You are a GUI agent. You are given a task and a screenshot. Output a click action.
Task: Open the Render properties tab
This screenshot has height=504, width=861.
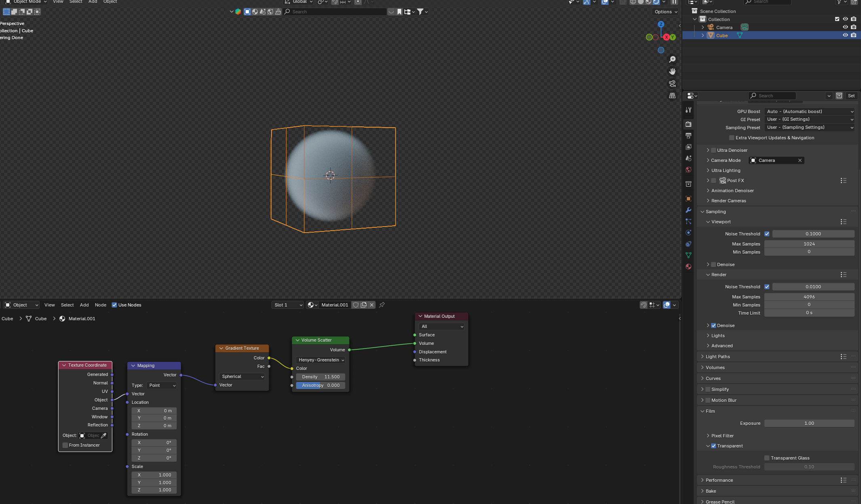tap(688, 124)
